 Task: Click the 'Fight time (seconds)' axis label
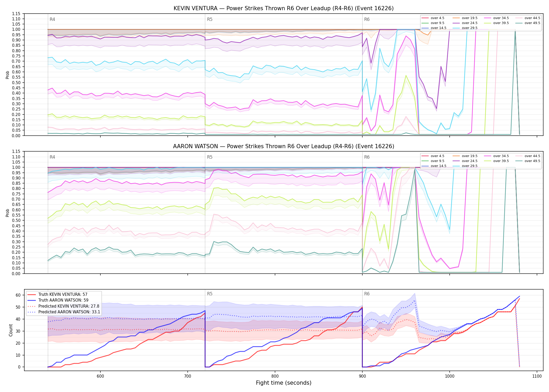click(x=284, y=383)
